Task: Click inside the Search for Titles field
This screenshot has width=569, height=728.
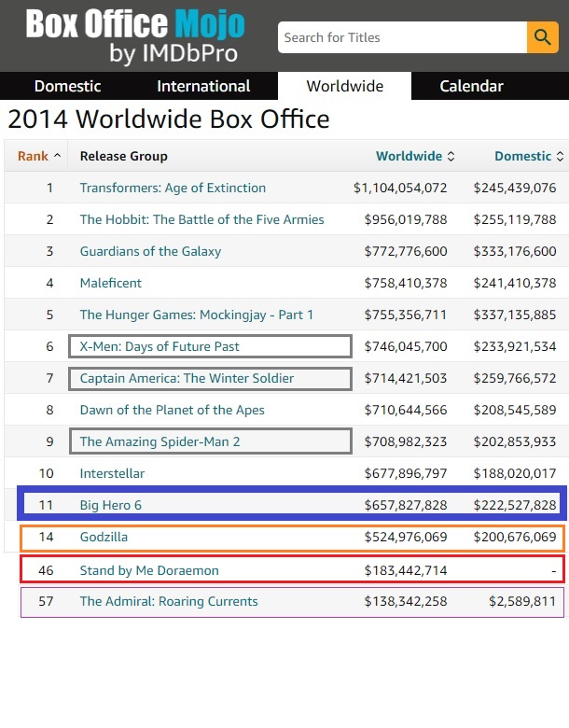Action: pos(401,37)
